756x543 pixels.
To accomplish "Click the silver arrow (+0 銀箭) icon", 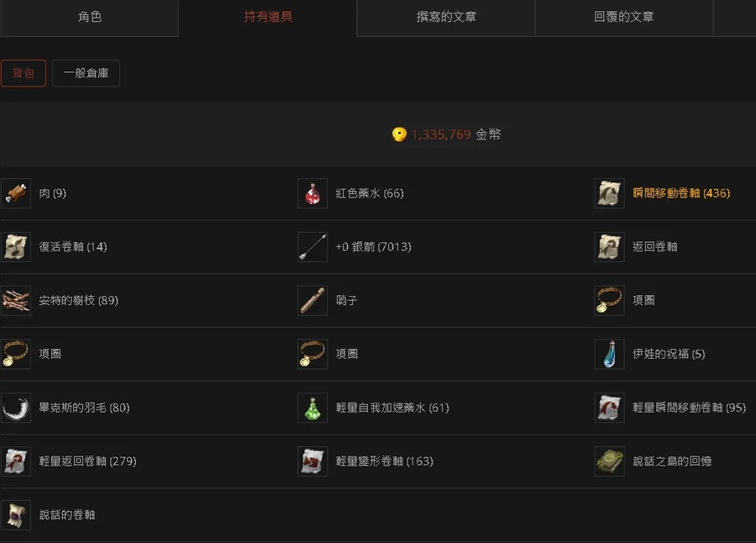I will tap(312, 246).
